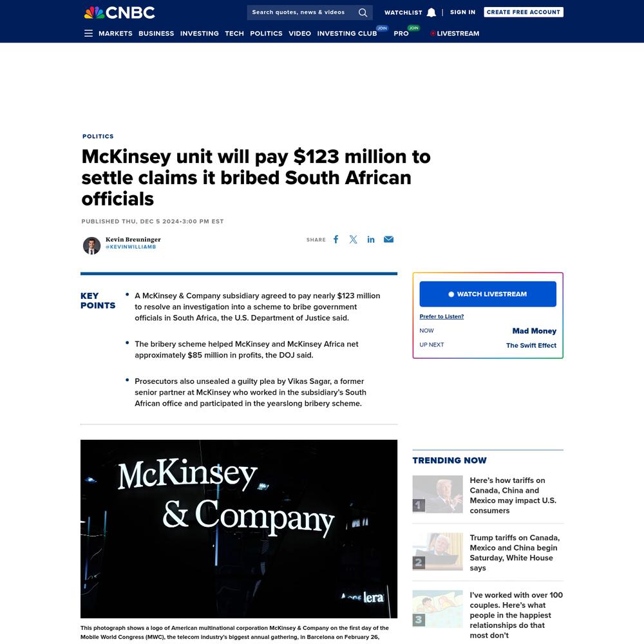Click key point about $85 million profits
The image size is (644, 644).
[247, 350]
